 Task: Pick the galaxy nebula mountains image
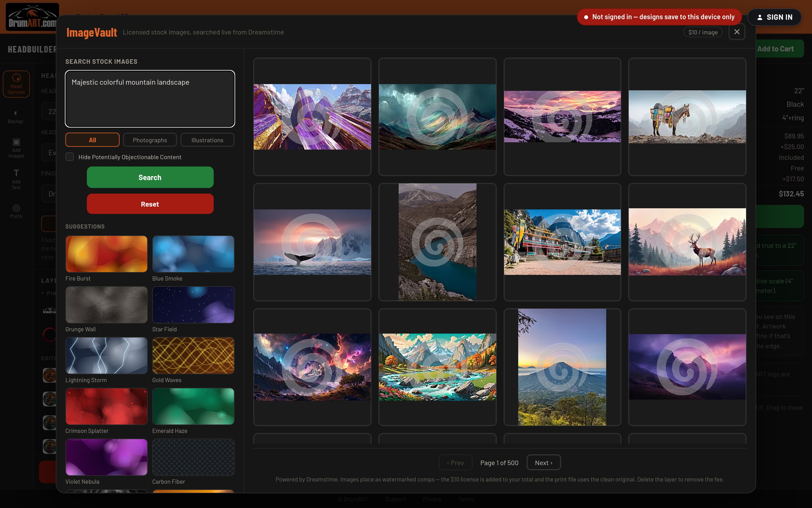click(x=312, y=367)
